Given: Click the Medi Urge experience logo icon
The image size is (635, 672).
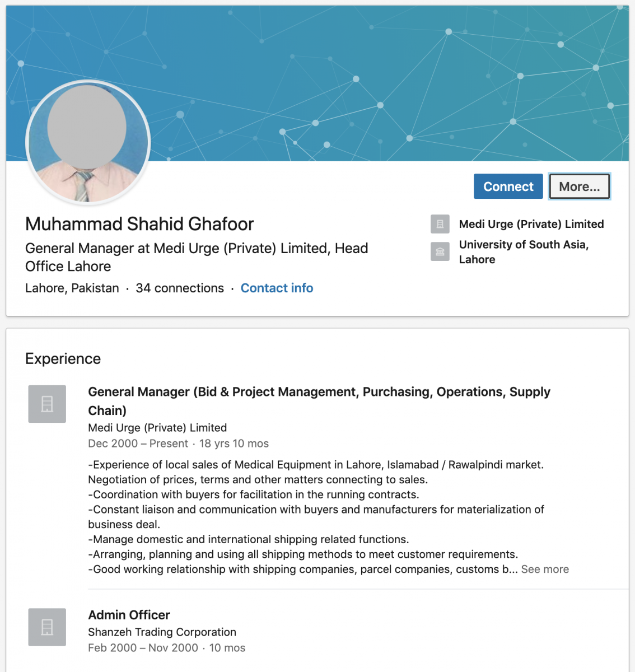Looking at the screenshot, I should pos(47,404).
